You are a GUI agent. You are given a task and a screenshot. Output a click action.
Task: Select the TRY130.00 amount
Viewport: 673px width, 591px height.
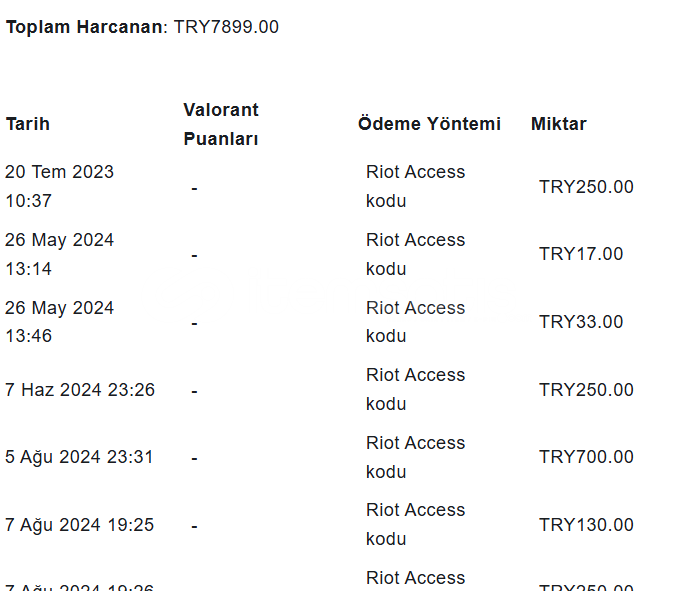coord(586,525)
